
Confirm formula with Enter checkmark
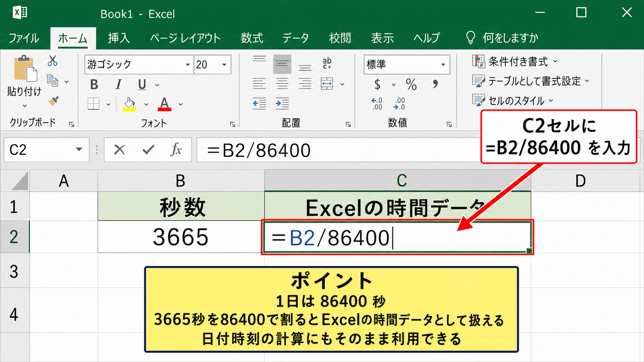pos(148,150)
